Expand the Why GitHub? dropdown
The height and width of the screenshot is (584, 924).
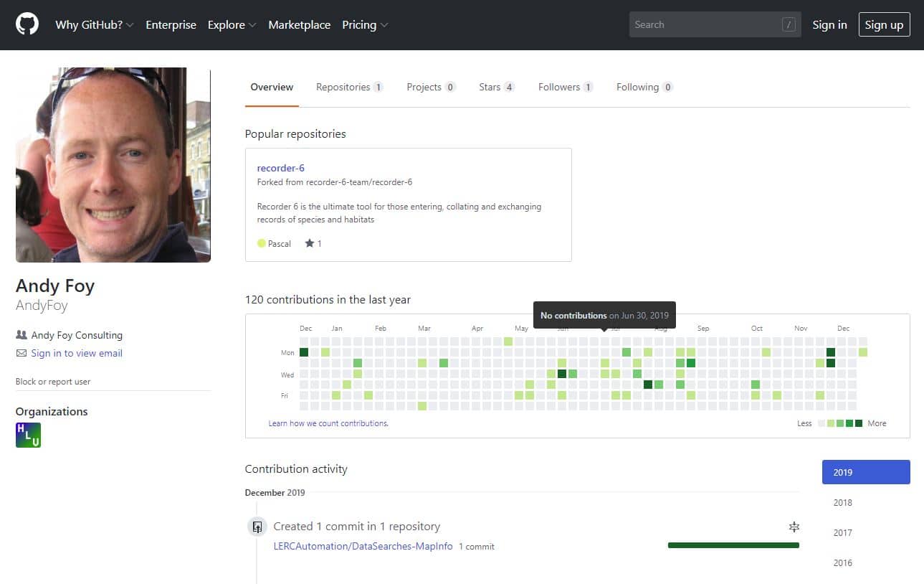tap(95, 24)
